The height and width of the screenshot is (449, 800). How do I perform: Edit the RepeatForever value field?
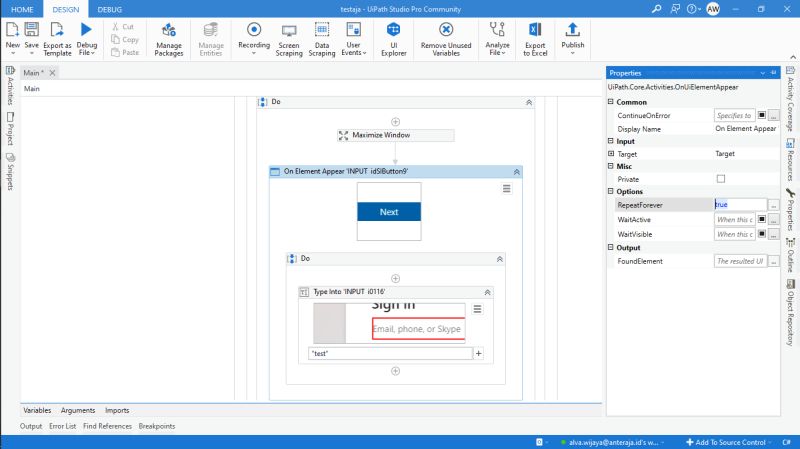[740, 205]
